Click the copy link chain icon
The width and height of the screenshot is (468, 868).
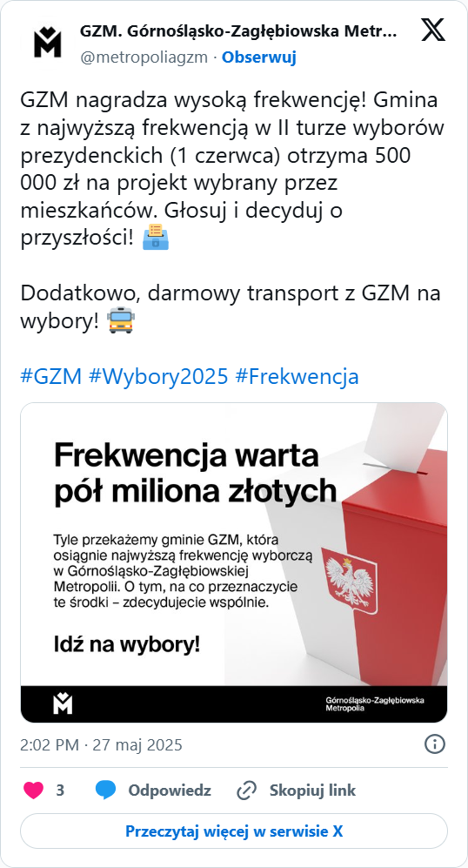[x=245, y=791]
